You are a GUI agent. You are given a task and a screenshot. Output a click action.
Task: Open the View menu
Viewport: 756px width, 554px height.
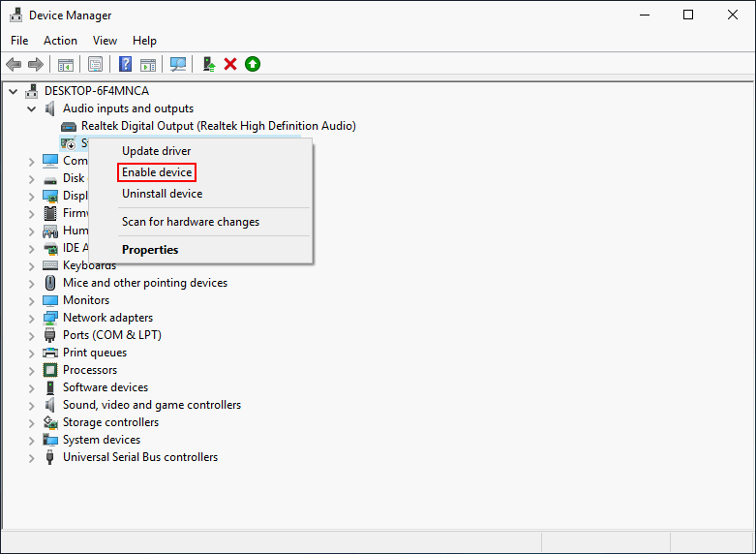coord(105,41)
